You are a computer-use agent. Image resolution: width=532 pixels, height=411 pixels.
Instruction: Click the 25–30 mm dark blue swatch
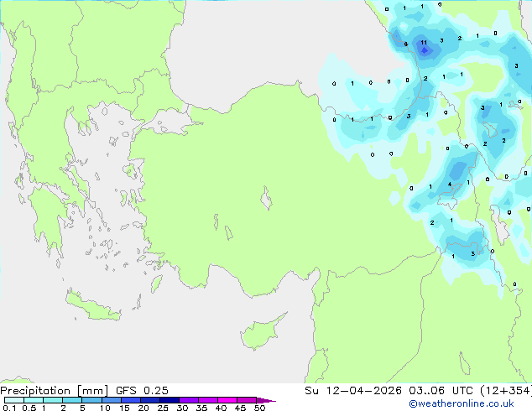[x=169, y=400]
